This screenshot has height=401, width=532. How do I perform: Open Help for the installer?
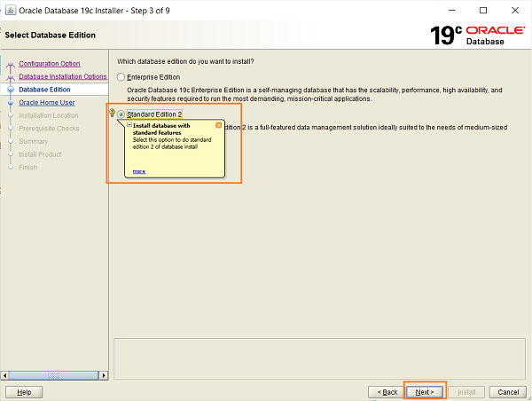pyautogui.click(x=24, y=392)
